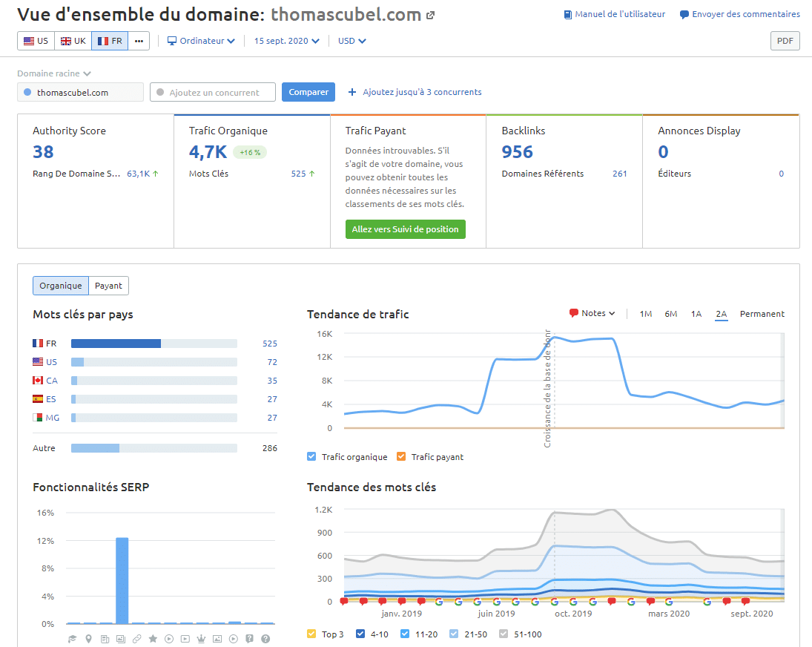The height and width of the screenshot is (647, 812).
Task: Click the crown featured snippet icon
Action: click(201, 639)
